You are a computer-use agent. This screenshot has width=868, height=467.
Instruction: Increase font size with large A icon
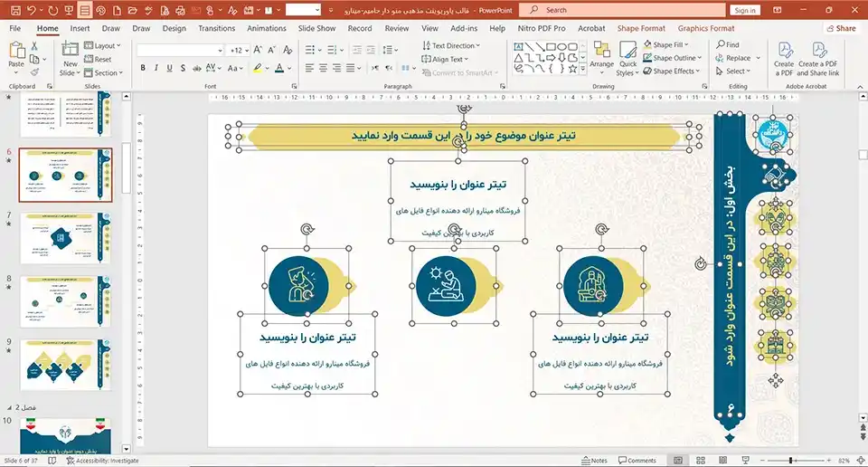click(258, 51)
